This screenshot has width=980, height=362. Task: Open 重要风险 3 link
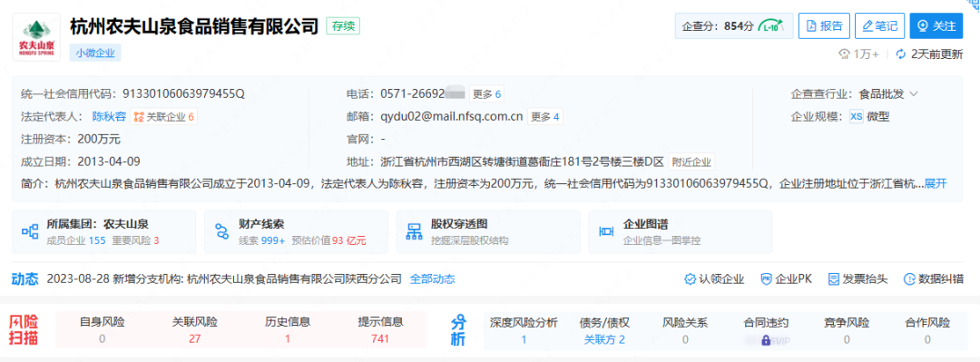point(135,240)
